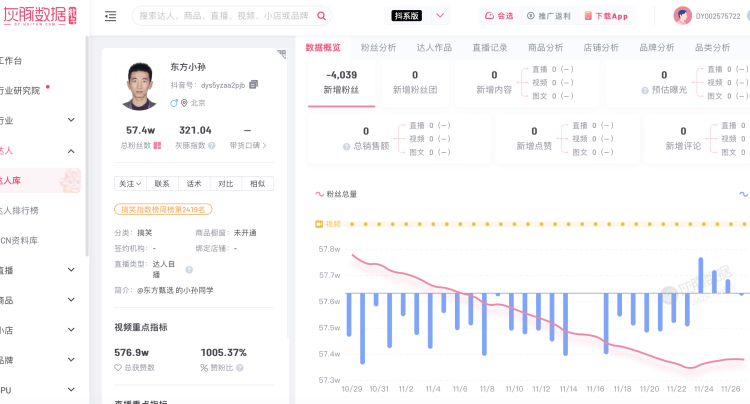The height and width of the screenshot is (404, 750).
Task: Open 达人排行榜 in the sidebar
Action: [19, 210]
